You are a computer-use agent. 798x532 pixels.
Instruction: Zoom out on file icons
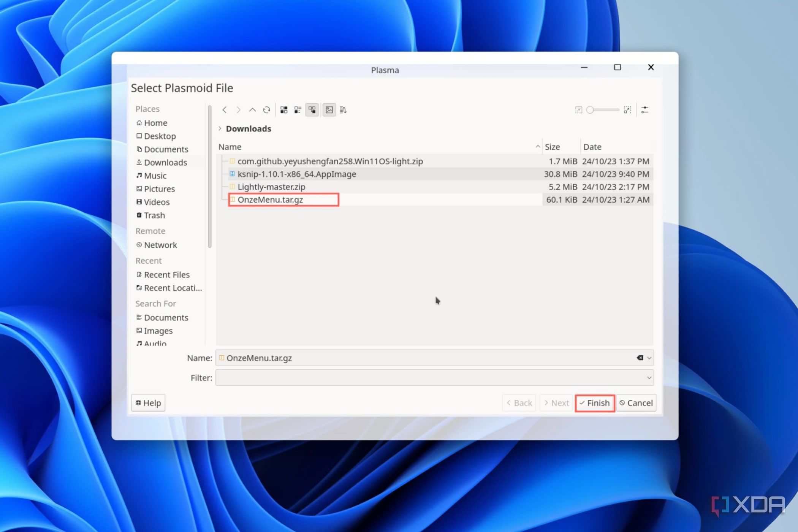click(x=578, y=110)
